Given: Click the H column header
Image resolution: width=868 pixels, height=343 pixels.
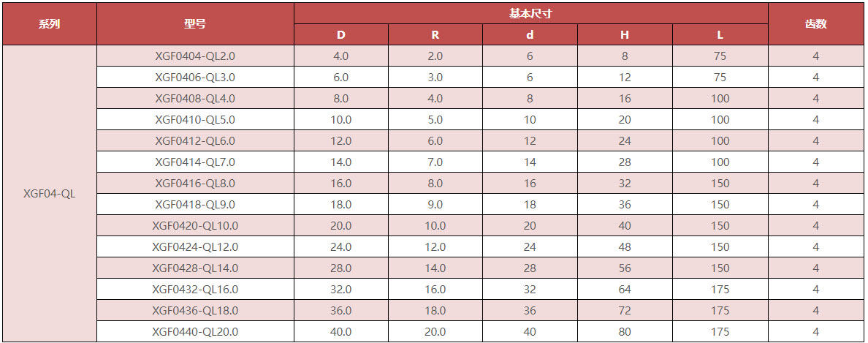Looking at the screenshot, I should (625, 34).
